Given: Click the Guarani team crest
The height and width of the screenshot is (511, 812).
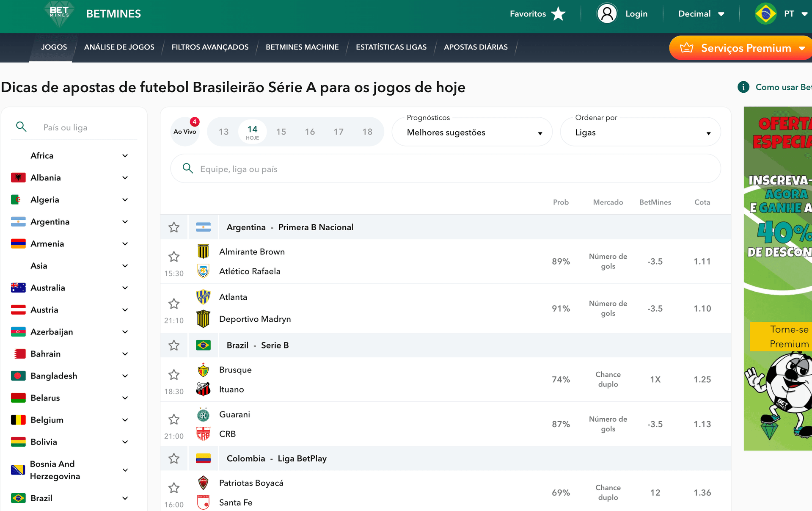Looking at the screenshot, I should pos(203,414).
